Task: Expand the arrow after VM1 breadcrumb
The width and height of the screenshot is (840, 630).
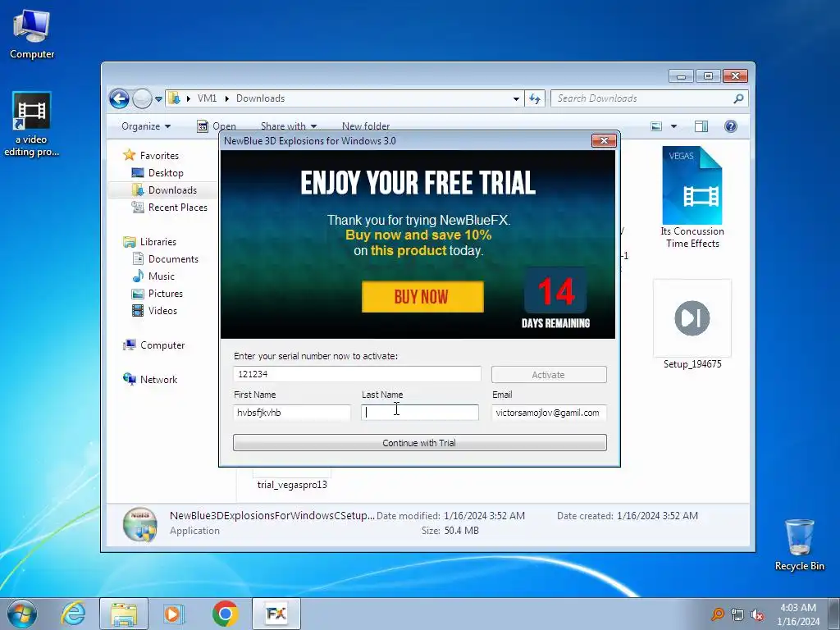Action: [x=227, y=98]
